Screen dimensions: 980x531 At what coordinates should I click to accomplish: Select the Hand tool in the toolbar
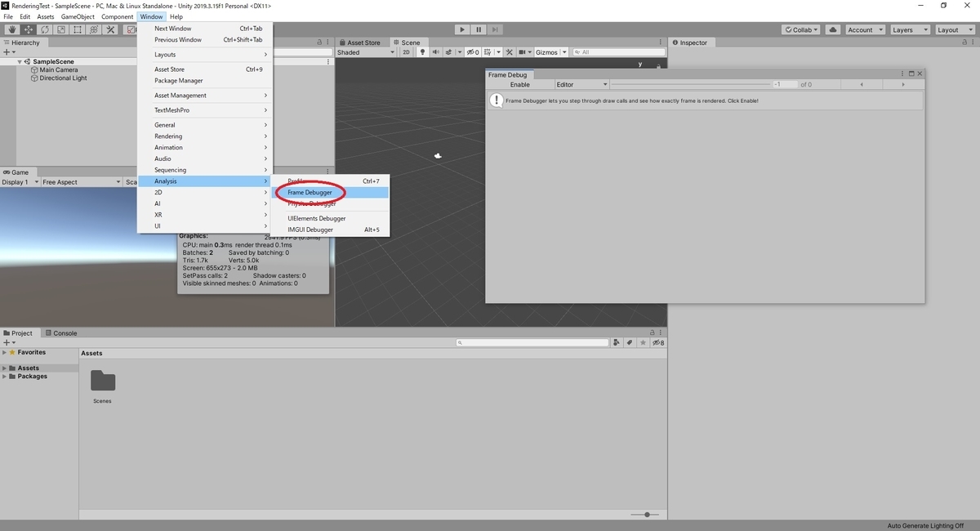(12, 29)
